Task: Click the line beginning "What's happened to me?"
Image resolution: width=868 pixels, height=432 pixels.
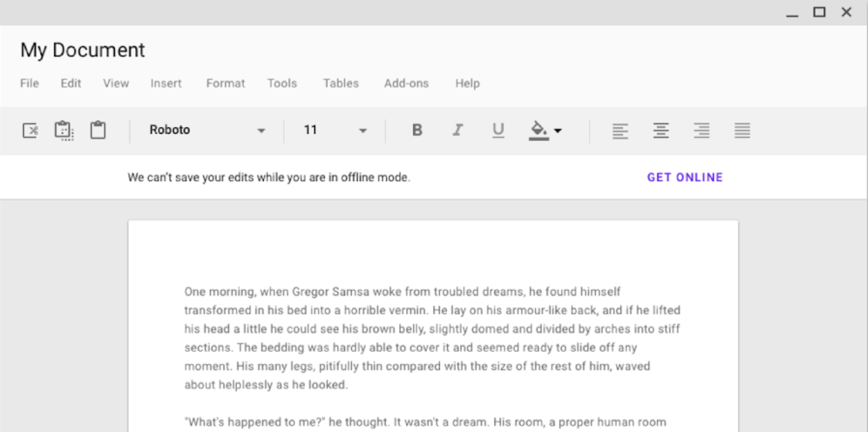Action: 425,422
